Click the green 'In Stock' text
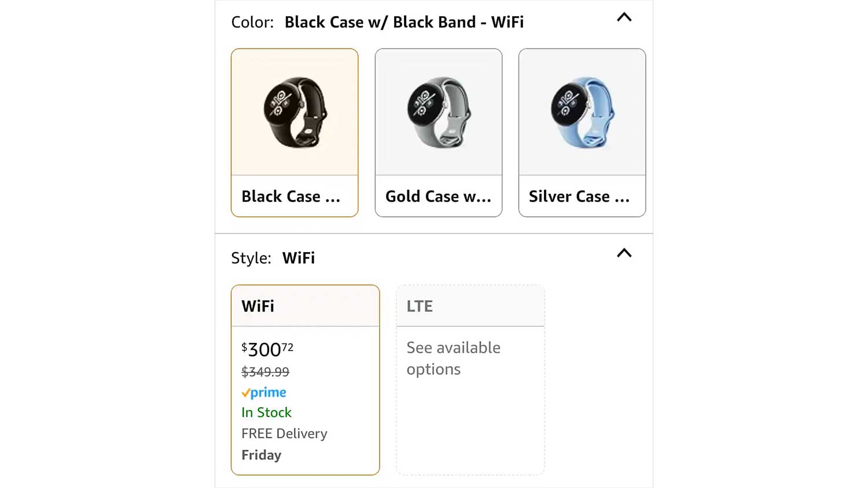 pyautogui.click(x=266, y=412)
